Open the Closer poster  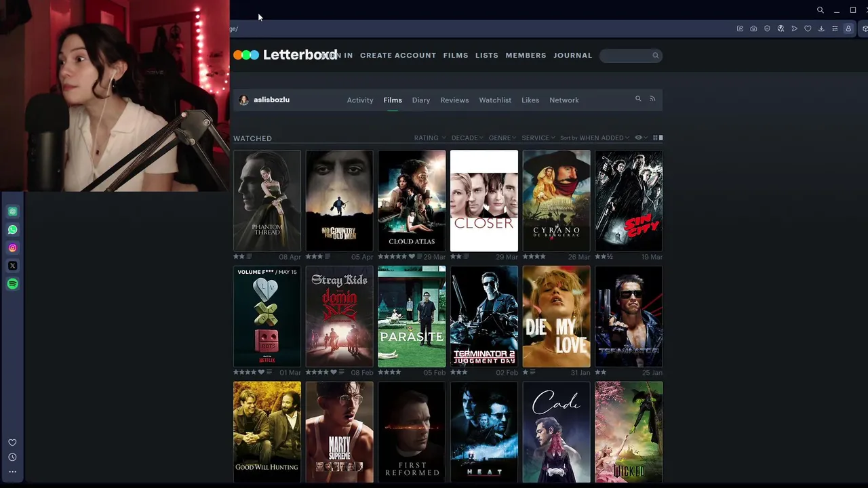[x=484, y=201]
